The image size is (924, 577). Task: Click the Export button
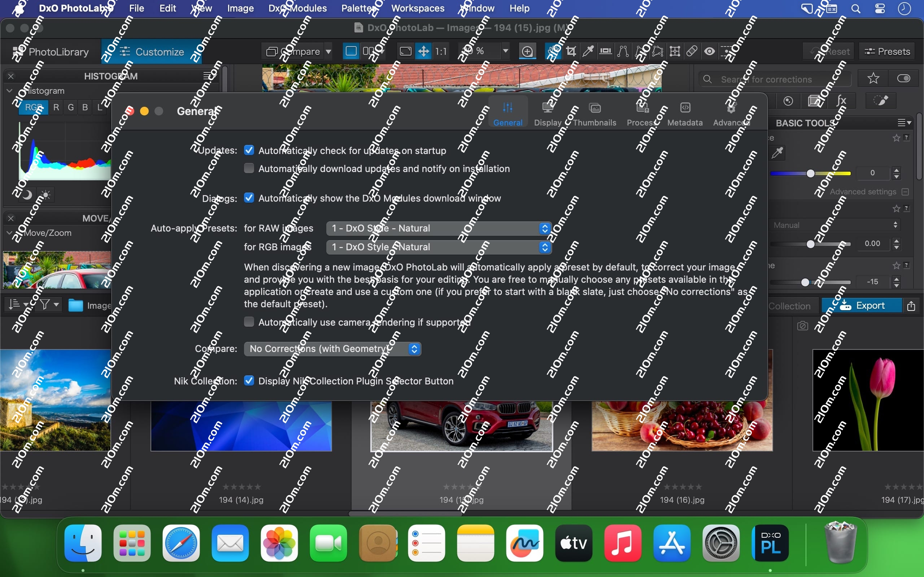pyautogui.click(x=862, y=306)
